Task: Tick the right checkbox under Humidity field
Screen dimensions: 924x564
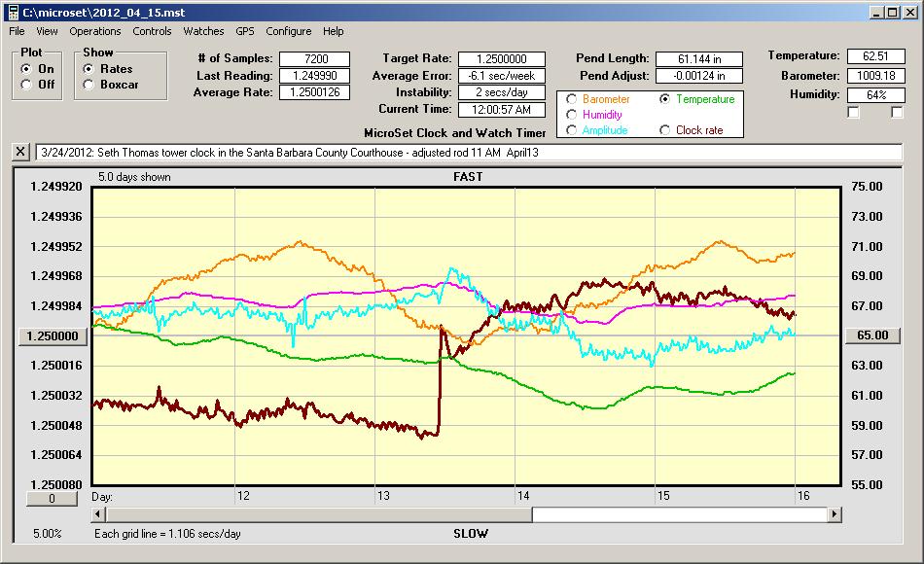Action: [897, 112]
